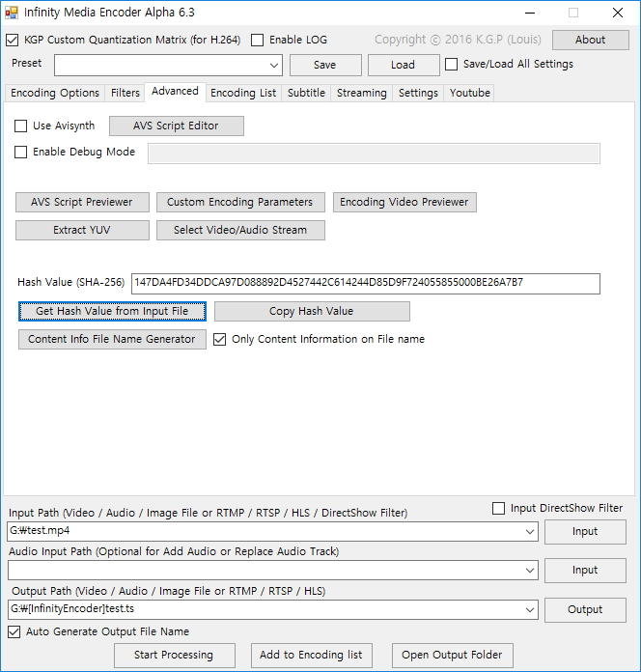Screen dimensions: 641x672
Task: Click Start Processing
Action: pyautogui.click(x=175, y=656)
